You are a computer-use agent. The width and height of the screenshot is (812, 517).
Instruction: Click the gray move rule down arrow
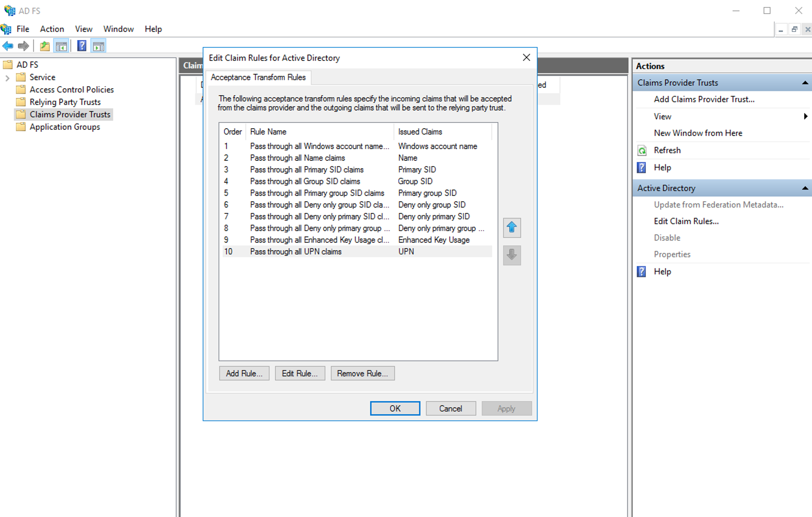pos(512,255)
